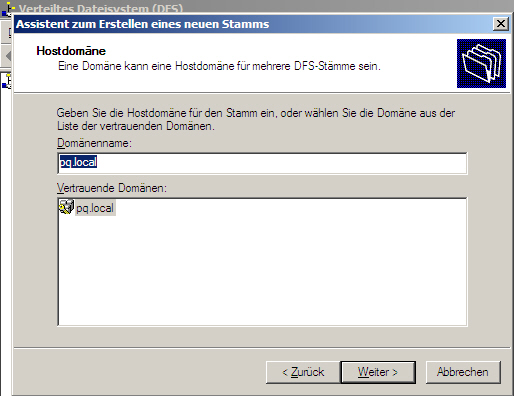Viewport: 514px width, 396px height.
Task: Cancel the wizard with Abbrechen
Action: click(463, 372)
